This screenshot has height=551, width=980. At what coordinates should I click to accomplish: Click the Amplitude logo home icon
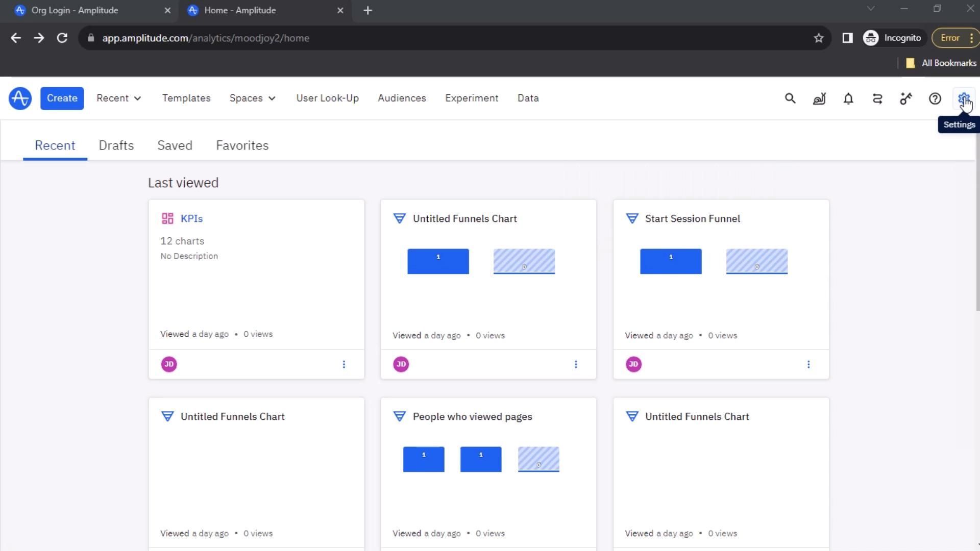[x=20, y=98]
